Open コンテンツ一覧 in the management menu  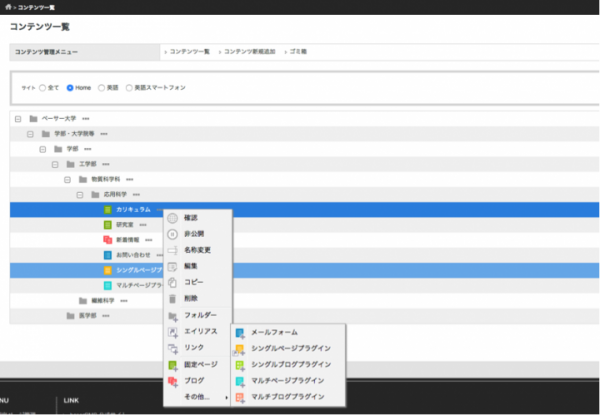(189, 52)
